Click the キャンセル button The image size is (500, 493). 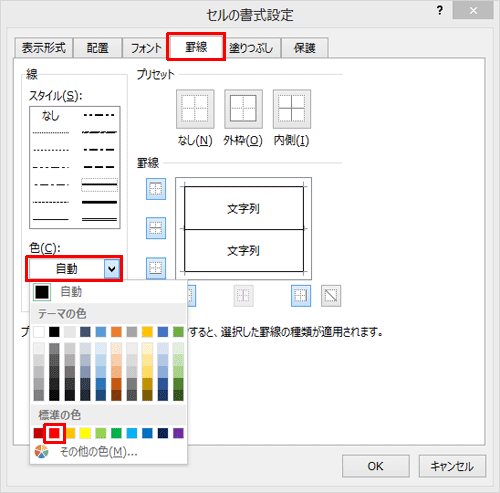(452, 466)
